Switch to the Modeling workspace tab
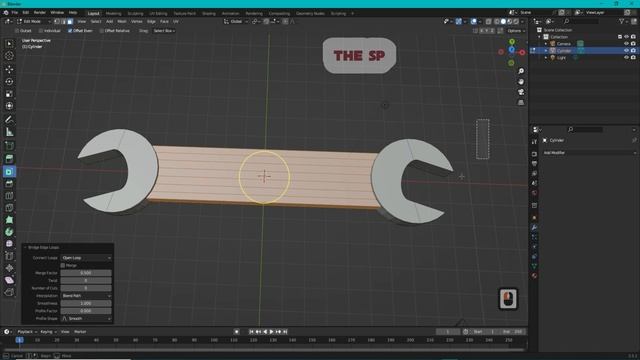The height and width of the screenshot is (360, 640). pyautogui.click(x=113, y=13)
